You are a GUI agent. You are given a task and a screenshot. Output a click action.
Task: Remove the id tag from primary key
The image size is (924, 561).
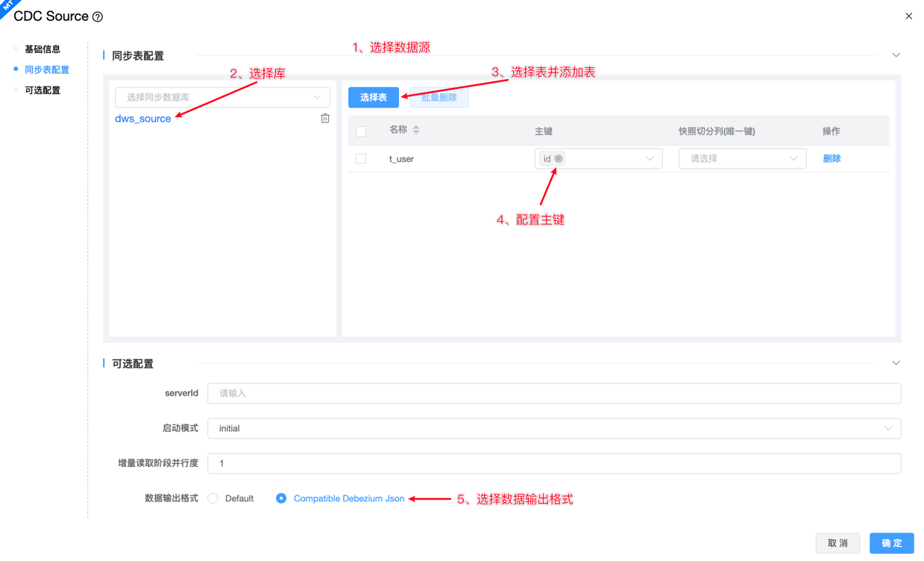pos(559,159)
